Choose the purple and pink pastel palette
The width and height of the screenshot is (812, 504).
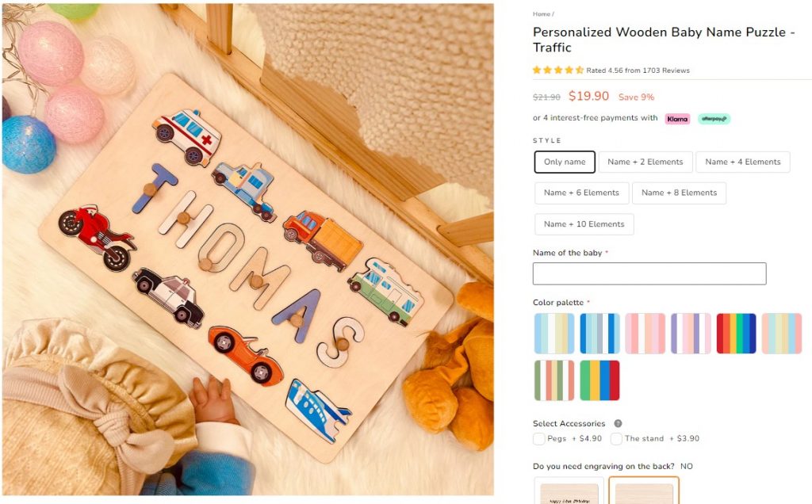click(691, 334)
